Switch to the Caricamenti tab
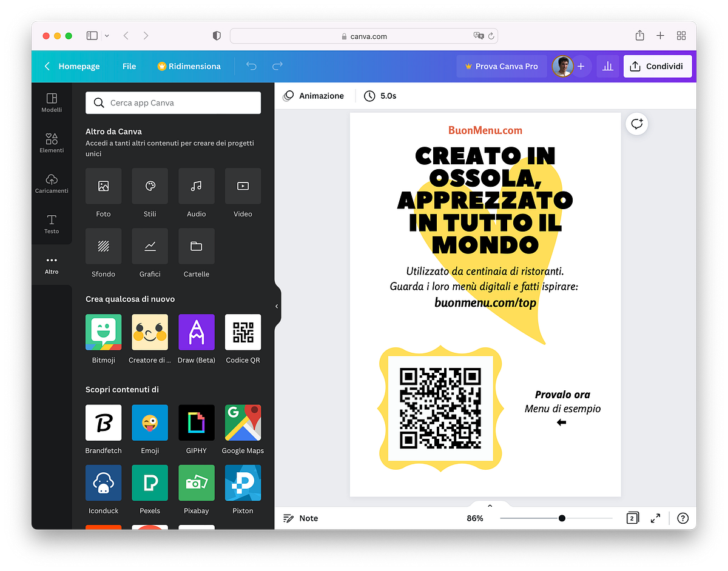 52,184
